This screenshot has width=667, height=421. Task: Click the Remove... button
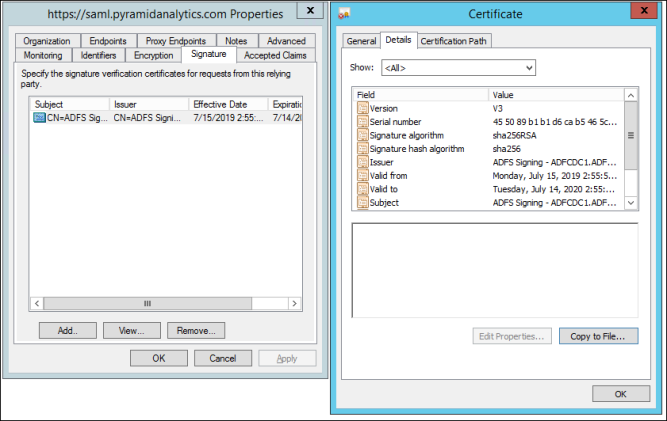point(196,330)
